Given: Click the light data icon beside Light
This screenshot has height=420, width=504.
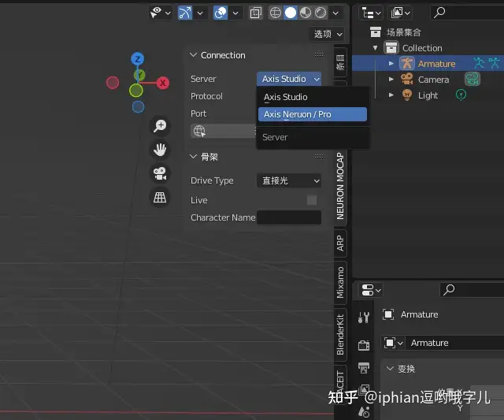Looking at the screenshot, I should 461,95.
